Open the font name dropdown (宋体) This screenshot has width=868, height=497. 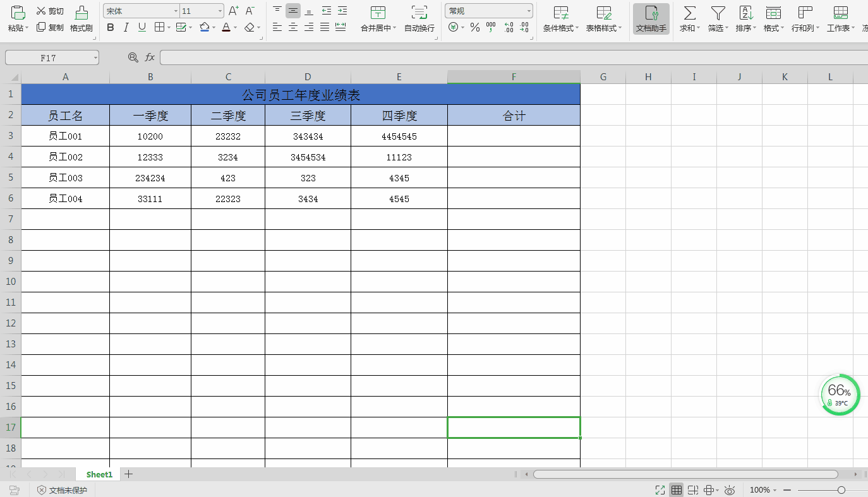(x=176, y=11)
